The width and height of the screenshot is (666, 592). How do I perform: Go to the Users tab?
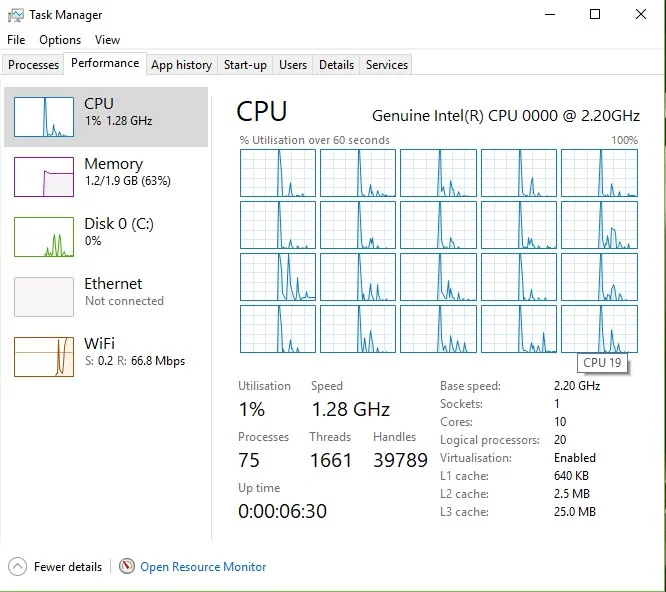[293, 65]
